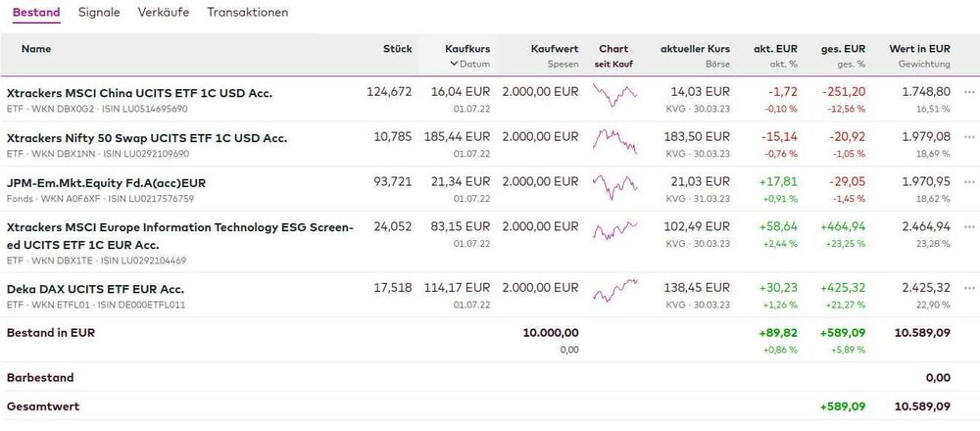
Task: Open JPM-Em.Mkt.Equity Fd.A(acc)EUR fund link
Action: pos(106,183)
